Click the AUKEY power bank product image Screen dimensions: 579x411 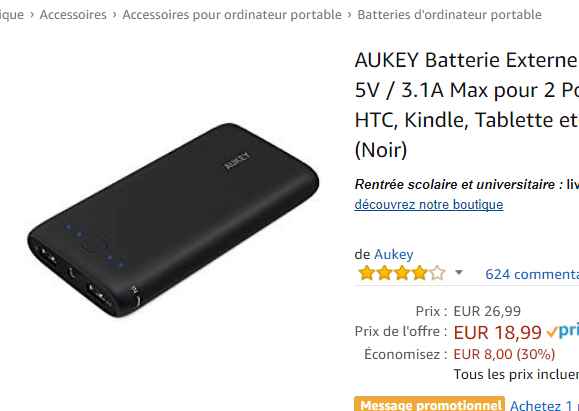click(x=173, y=220)
